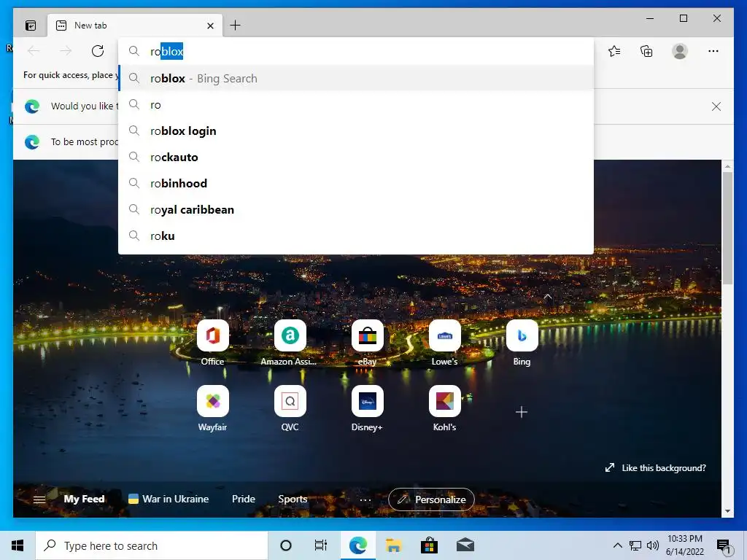The height and width of the screenshot is (560, 747).
Task: Close the New tab tab
Action: [x=210, y=26]
